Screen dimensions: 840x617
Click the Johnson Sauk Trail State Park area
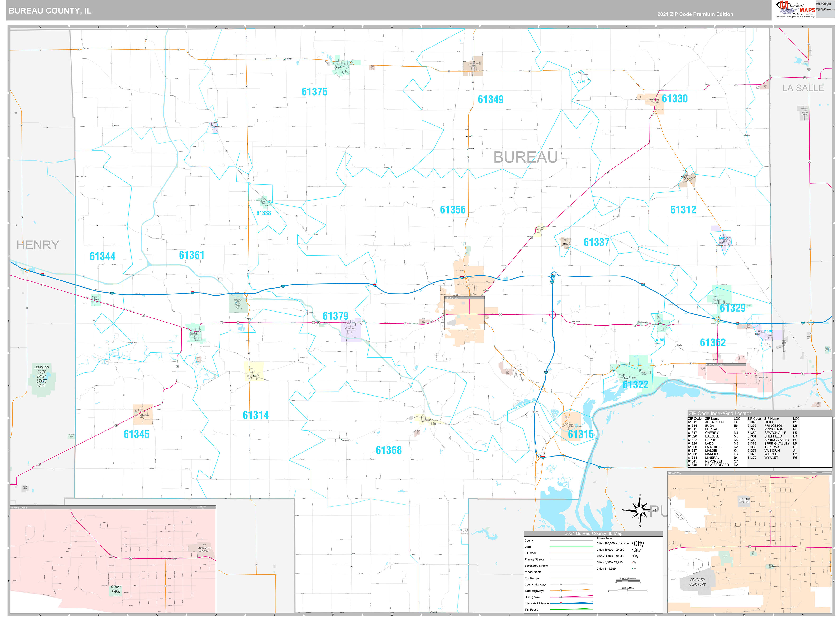point(42,376)
